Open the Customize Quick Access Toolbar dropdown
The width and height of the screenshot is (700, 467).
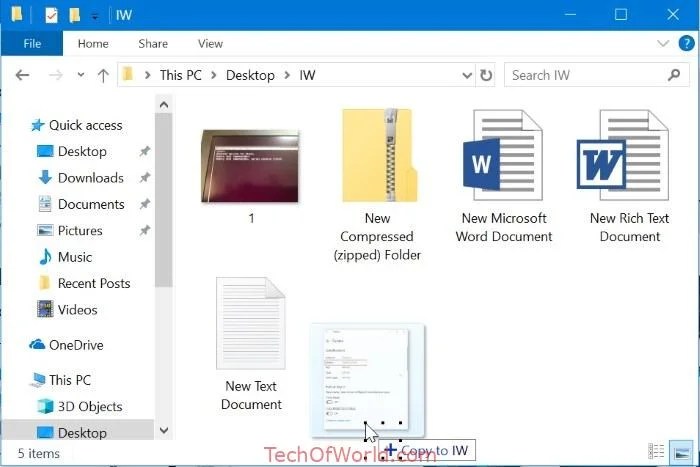(95, 17)
